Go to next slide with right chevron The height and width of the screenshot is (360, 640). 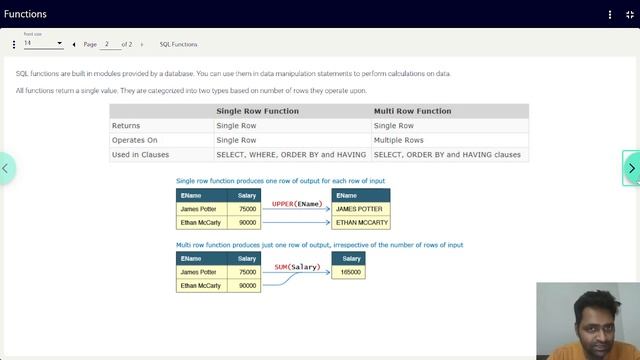631,168
